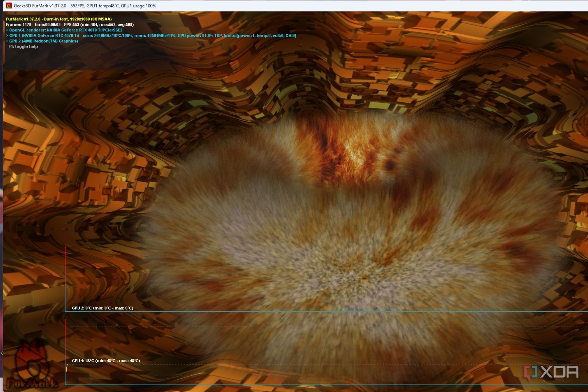Toggle the GPU 2 temperature readout line
Screen dimensions: 588x392
pyautogui.click(x=102, y=308)
